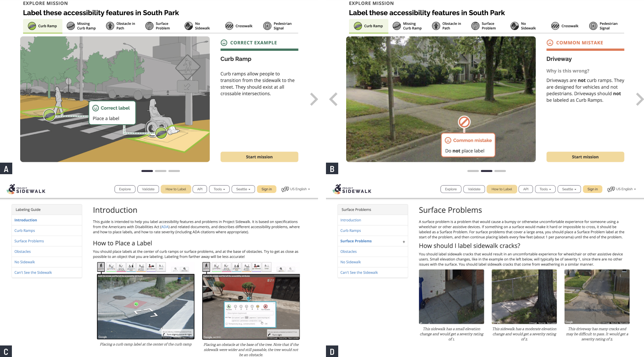
Task: Click the moderate elevation change sidewalk photo
Action: point(524,297)
